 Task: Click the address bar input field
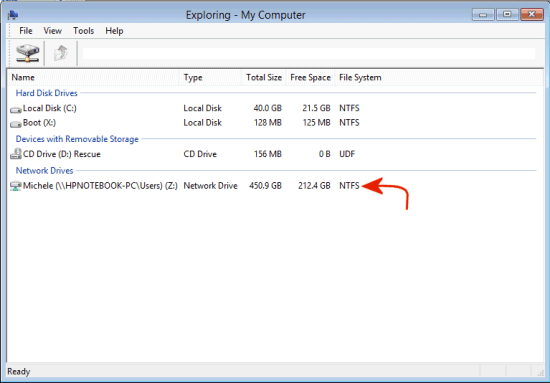tap(309, 53)
